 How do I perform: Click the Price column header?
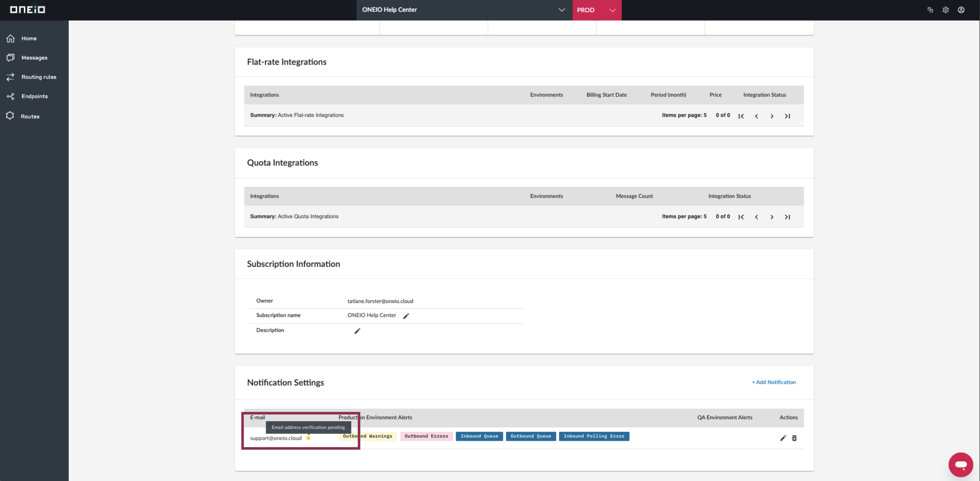715,95
